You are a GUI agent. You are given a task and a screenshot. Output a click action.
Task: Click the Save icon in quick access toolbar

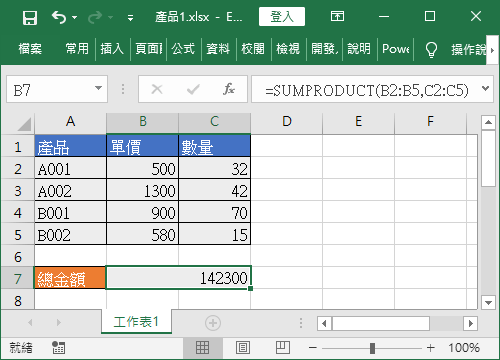(x=30, y=17)
